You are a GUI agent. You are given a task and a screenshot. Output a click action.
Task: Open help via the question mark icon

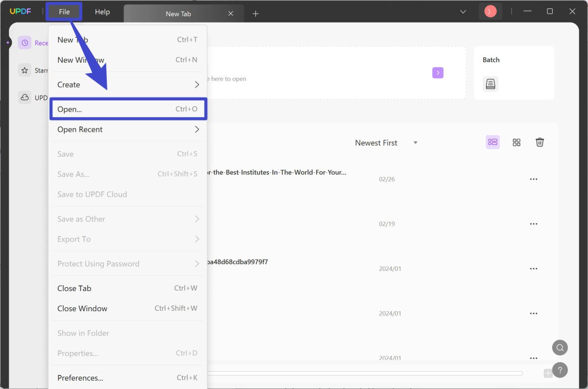[560, 370]
